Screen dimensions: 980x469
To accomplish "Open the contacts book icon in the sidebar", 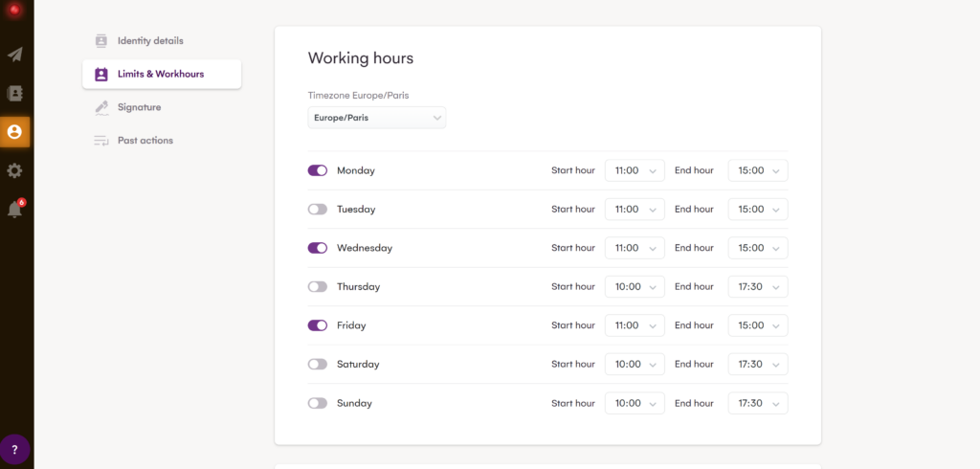I will [x=14, y=94].
